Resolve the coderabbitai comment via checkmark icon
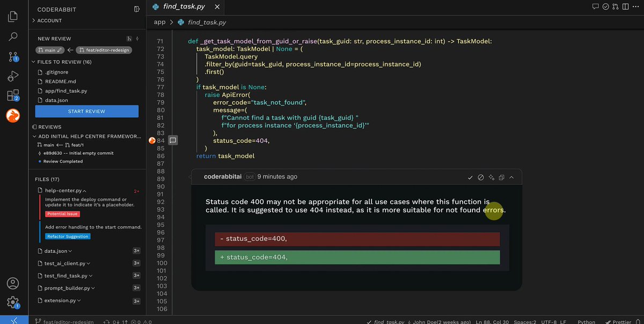This screenshot has height=324, width=644. 470,177
